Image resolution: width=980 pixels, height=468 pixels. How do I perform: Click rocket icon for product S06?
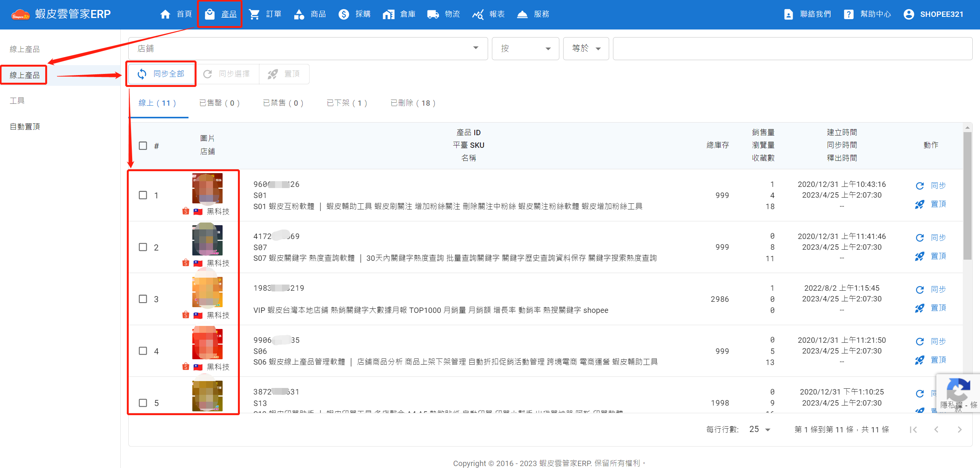coord(919,360)
